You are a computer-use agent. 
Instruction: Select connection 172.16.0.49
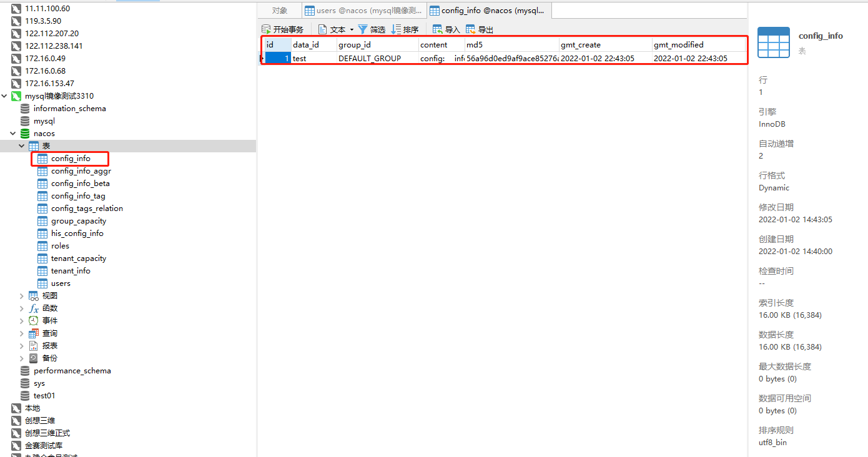pyautogui.click(x=45, y=59)
